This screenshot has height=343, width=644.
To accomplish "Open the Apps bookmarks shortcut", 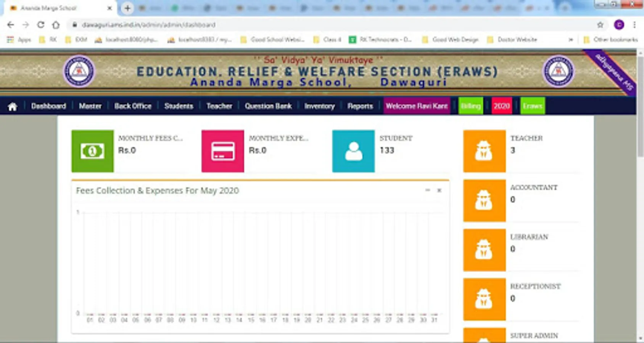I will [19, 40].
